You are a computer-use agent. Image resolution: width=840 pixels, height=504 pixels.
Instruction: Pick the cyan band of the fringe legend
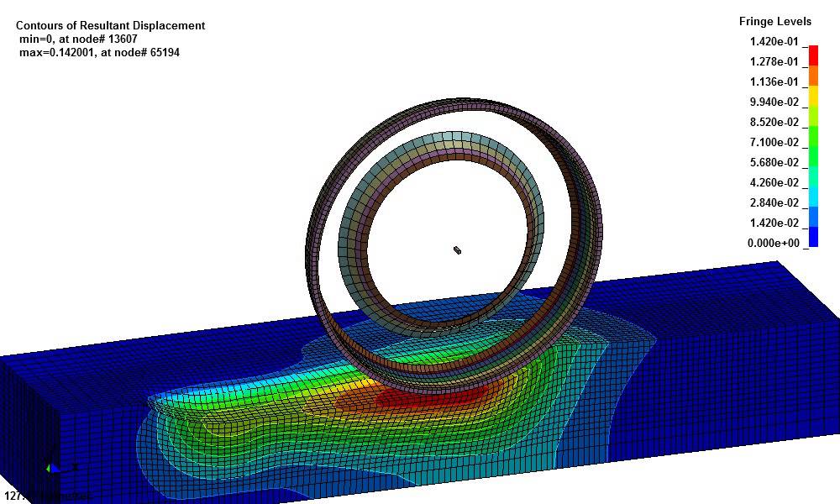point(813,197)
